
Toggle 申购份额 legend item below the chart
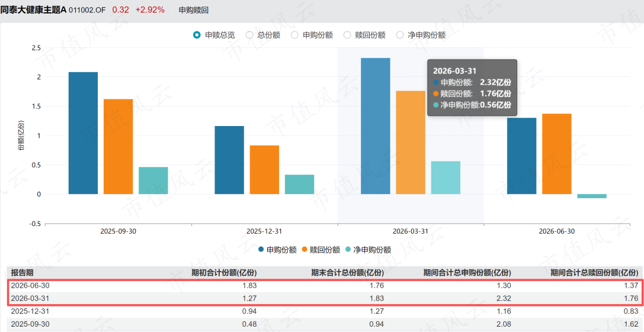click(x=277, y=250)
